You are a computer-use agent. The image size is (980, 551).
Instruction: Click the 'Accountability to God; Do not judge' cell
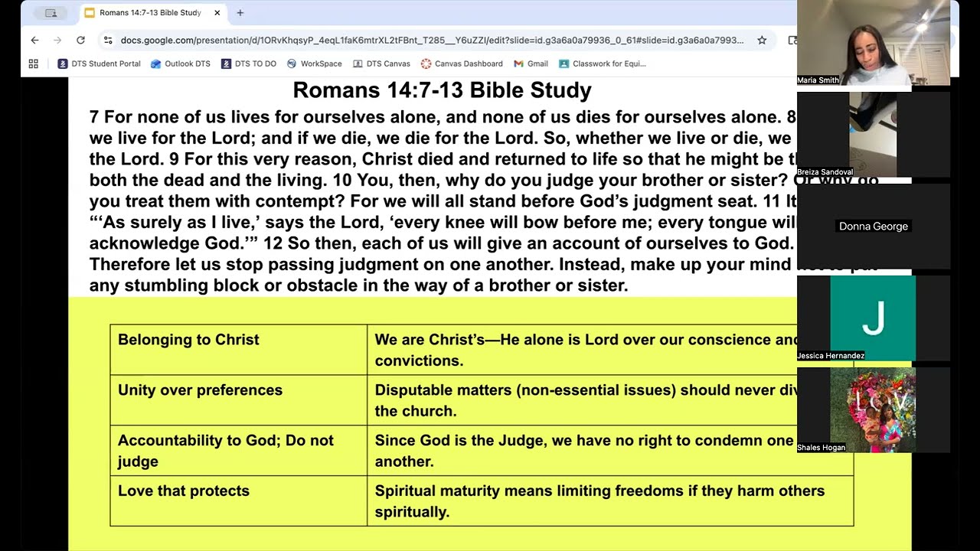coord(239,451)
